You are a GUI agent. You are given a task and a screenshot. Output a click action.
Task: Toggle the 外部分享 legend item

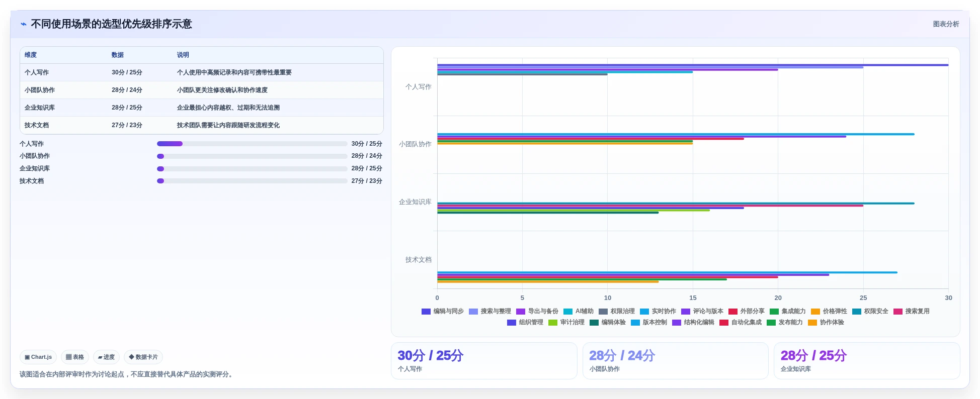coord(747,312)
